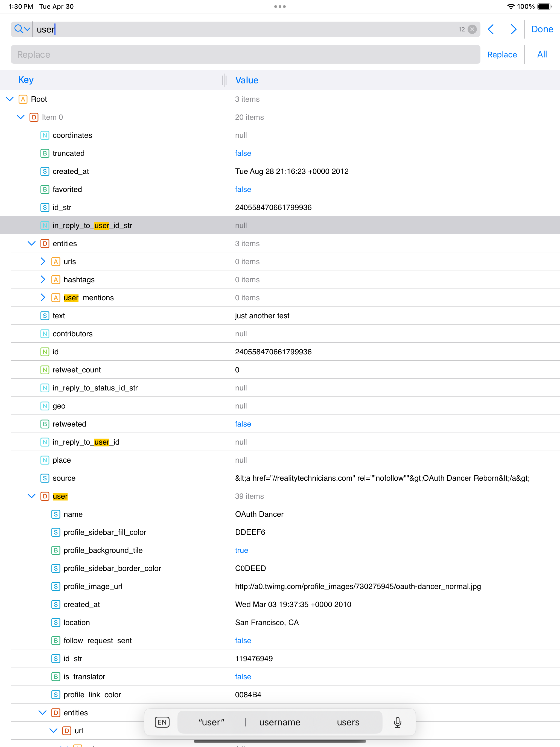
Task: Click the string type icon beside id_str 240558470661799936
Action: [45, 208]
